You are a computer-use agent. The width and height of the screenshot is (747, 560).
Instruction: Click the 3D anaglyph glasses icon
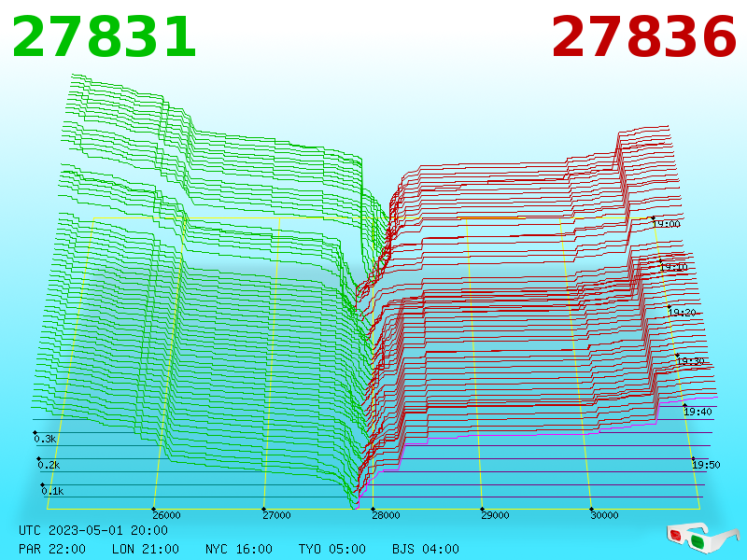pyautogui.click(x=702, y=539)
